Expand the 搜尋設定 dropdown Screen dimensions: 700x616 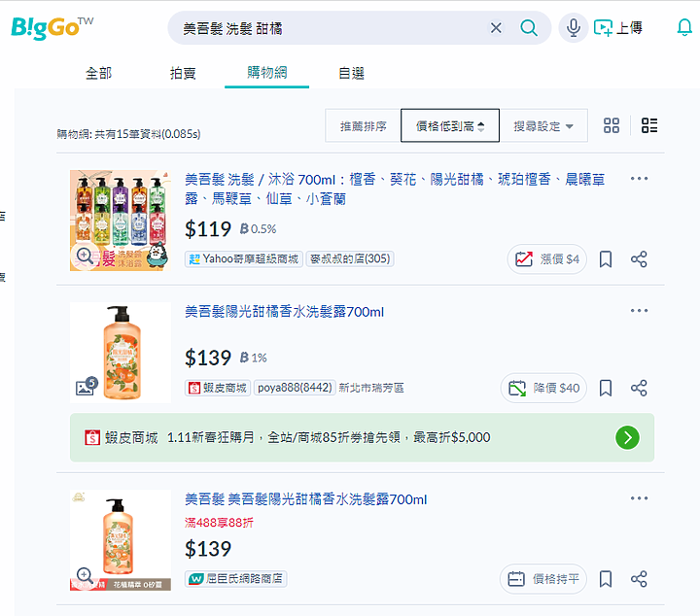[x=543, y=125]
